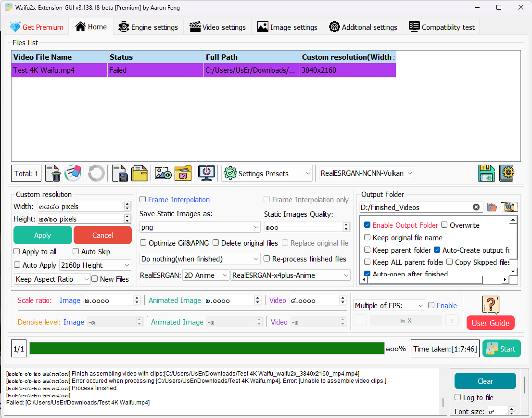Click the Full Path column header
Image resolution: width=532 pixels, height=418 pixels.
click(x=252, y=57)
